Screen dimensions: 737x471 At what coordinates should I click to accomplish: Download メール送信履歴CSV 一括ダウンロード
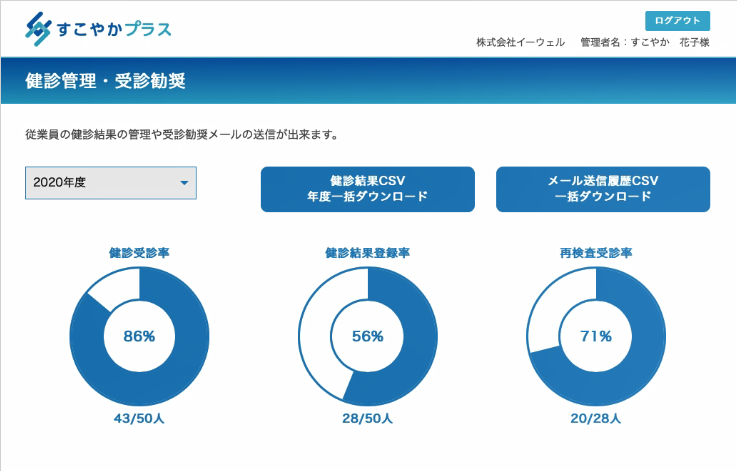coord(602,189)
